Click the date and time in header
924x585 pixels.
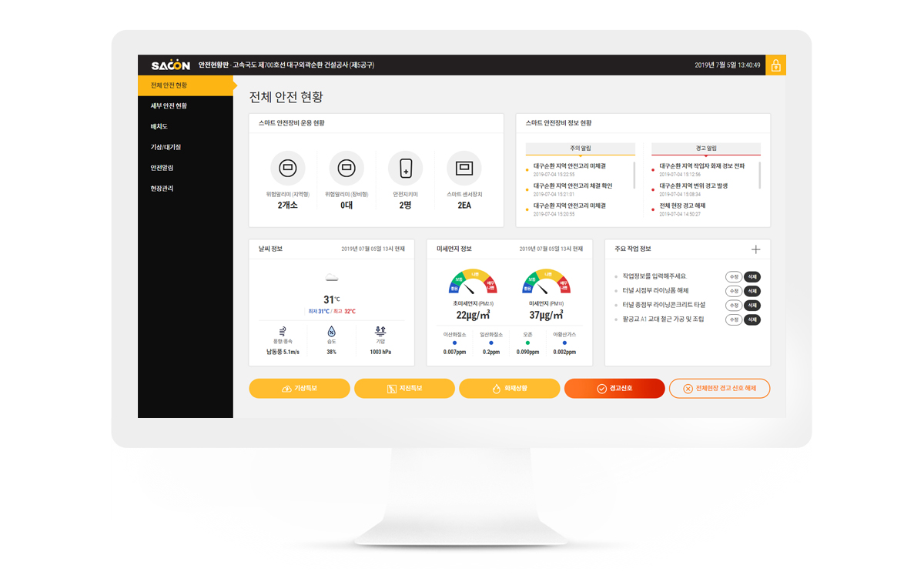[x=728, y=65]
